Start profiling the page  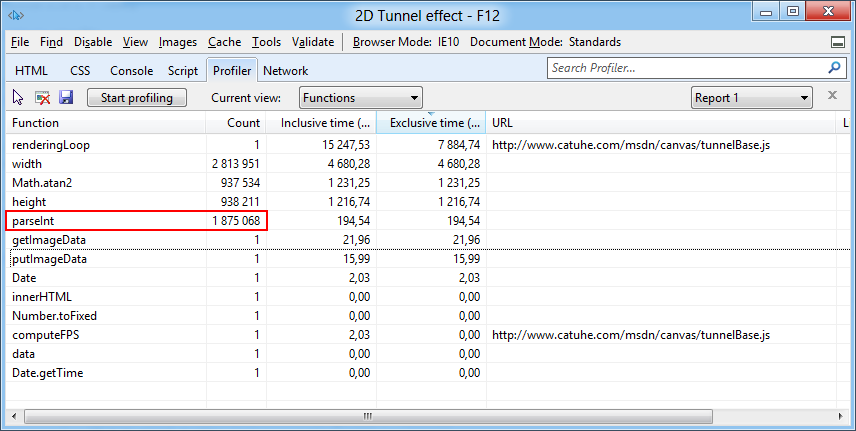[136, 98]
